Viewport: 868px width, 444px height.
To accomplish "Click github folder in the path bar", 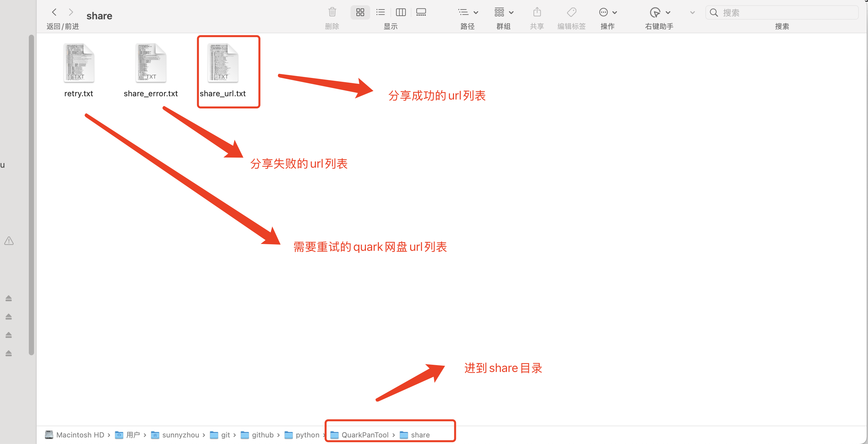I will (x=262, y=435).
